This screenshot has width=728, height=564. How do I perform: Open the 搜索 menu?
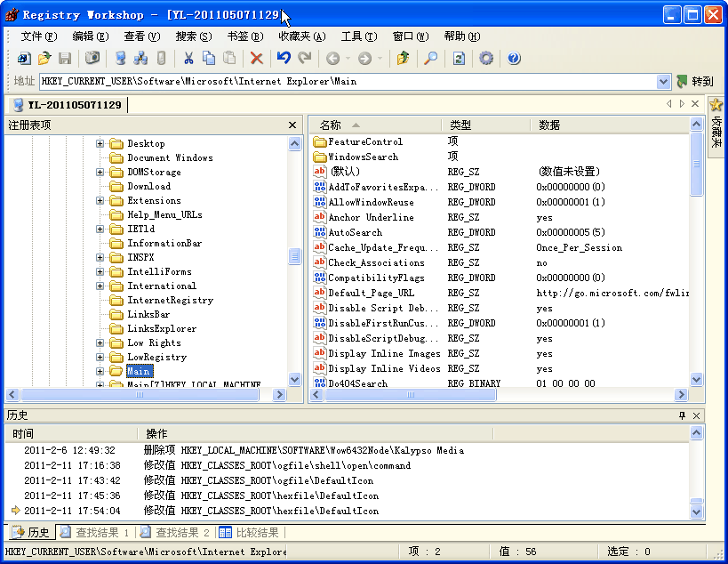(x=193, y=36)
